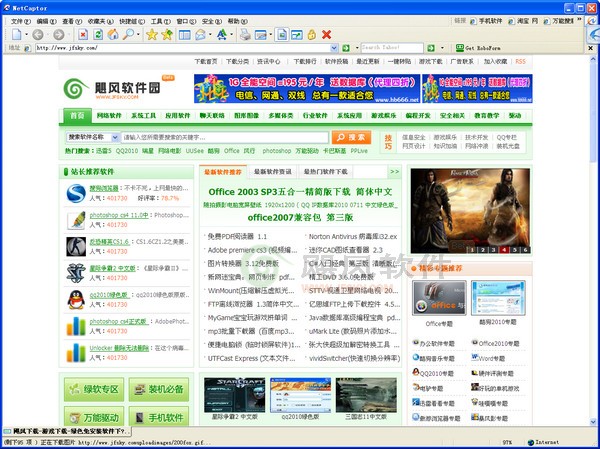
Task: Open the address bar history dropdown
Action: click(334, 48)
